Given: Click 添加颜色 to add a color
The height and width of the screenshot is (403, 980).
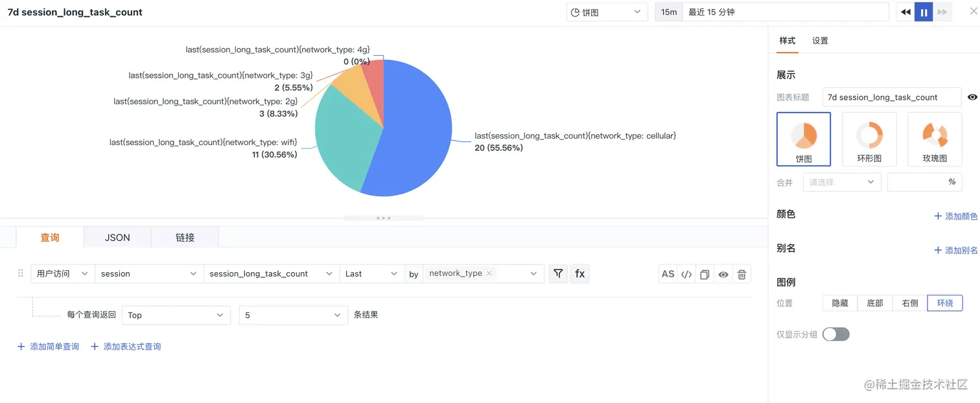Looking at the screenshot, I should [x=956, y=216].
